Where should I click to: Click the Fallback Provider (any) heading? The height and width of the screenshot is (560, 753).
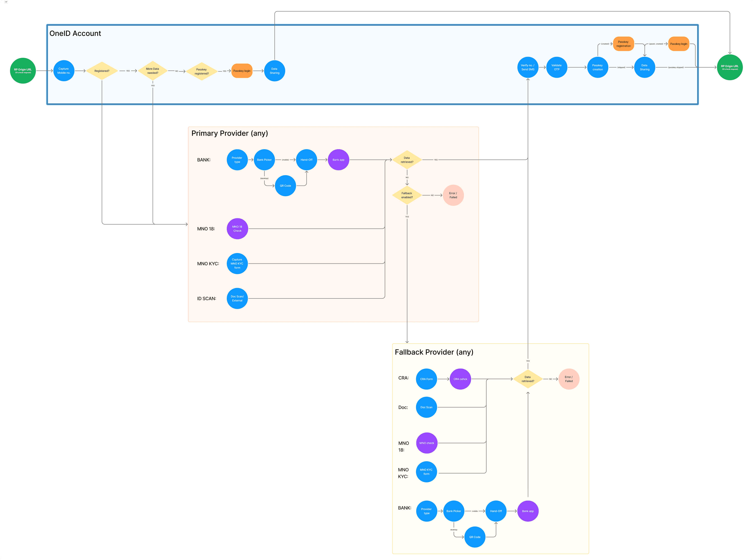pos(434,352)
